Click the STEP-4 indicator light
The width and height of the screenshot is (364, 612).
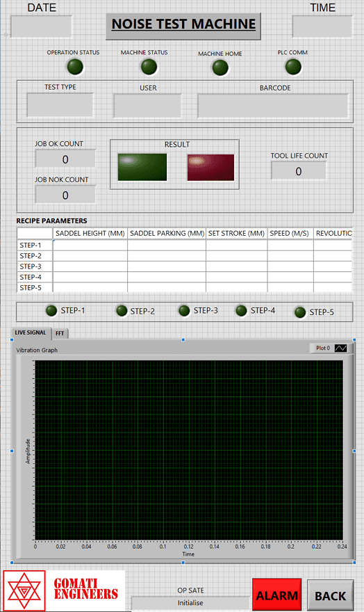pos(241,311)
